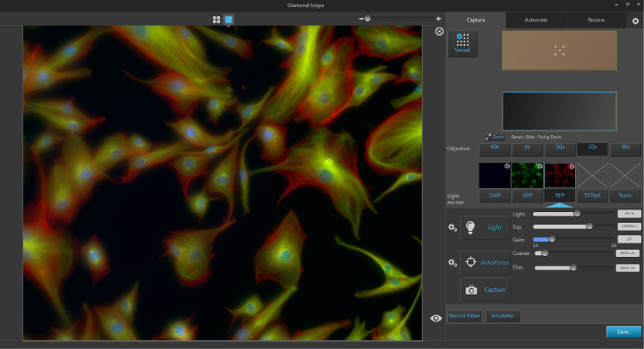644x349 pixels.
Task: Select the 20x objective
Action: coord(592,149)
